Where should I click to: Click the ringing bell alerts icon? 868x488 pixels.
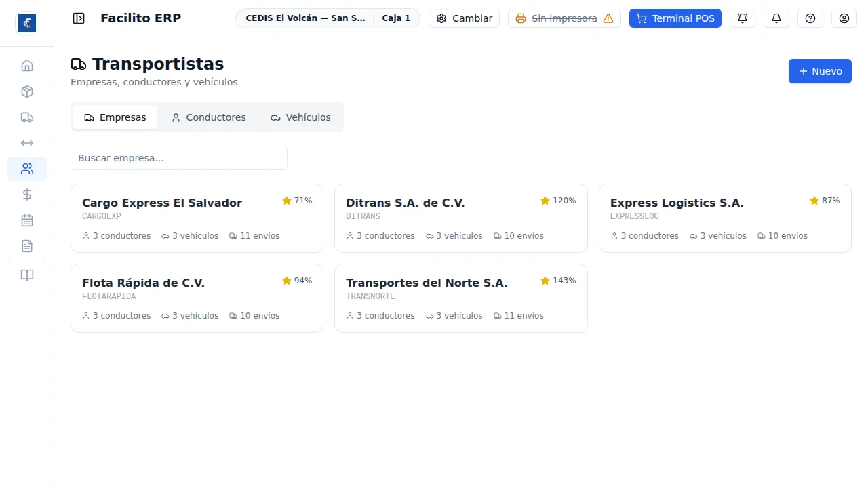point(743,18)
